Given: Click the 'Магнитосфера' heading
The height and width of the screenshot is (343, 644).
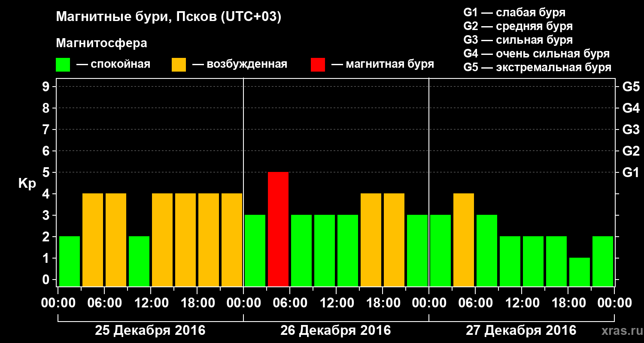Looking at the screenshot, I should point(101,43).
